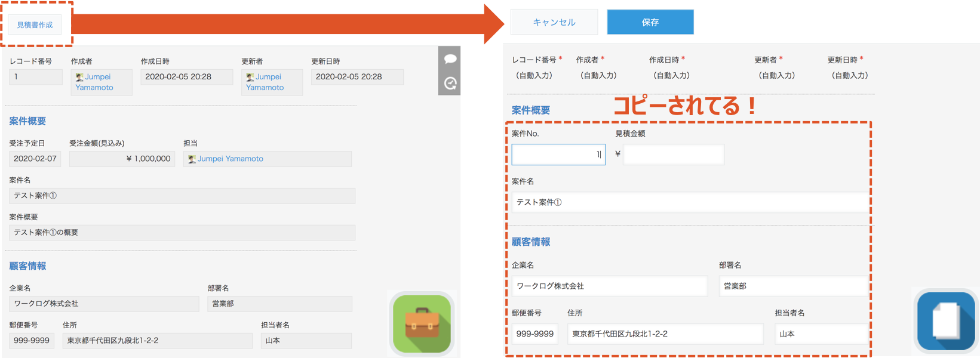Click the blue document app icon
This screenshot has height=358, width=980.
point(946,320)
